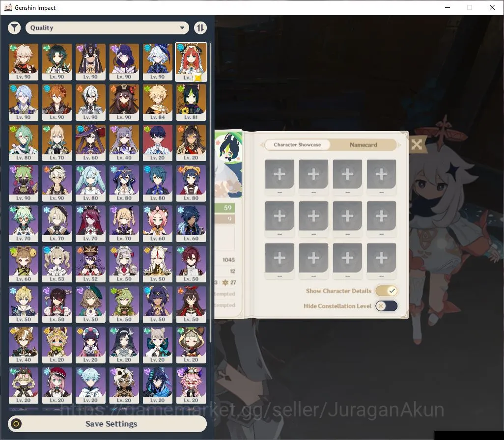
Task: Choose Noelle Lv. 50 portrait
Action: pos(124,264)
